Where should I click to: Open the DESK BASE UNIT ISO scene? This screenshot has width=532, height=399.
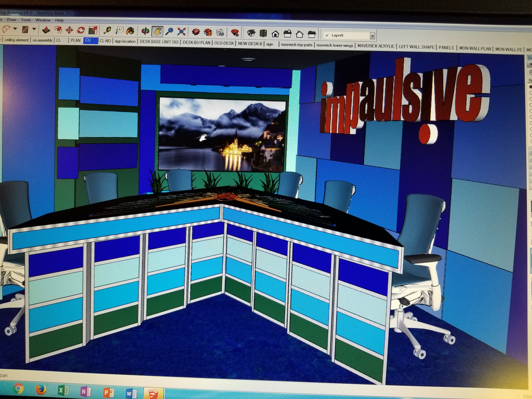(x=159, y=42)
